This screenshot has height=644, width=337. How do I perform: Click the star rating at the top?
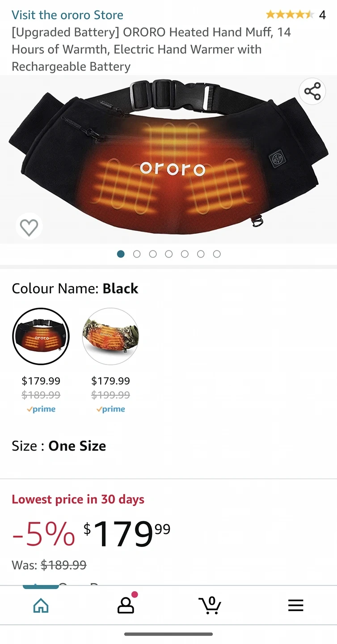[290, 15]
